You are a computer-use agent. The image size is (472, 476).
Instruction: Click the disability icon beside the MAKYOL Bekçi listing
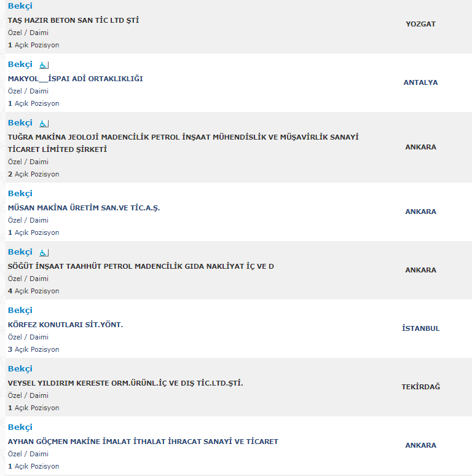(x=44, y=65)
